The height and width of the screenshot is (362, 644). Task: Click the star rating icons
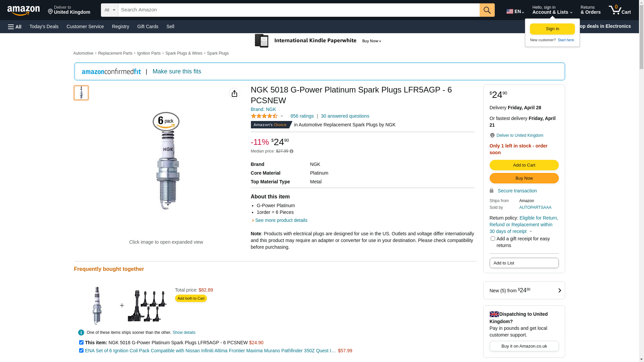[264, 116]
